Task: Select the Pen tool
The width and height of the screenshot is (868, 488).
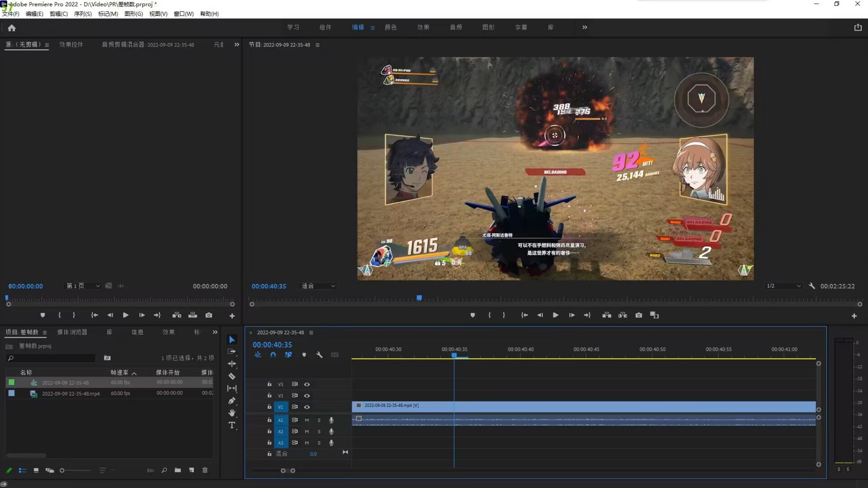Action: [x=232, y=400]
